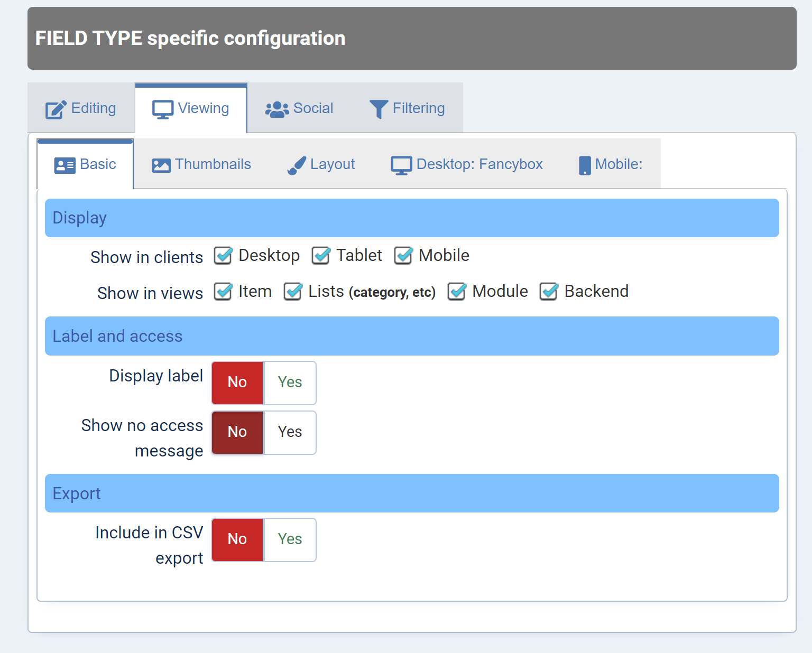812x653 pixels.
Task: Set Display label to Yes
Action: click(x=290, y=383)
